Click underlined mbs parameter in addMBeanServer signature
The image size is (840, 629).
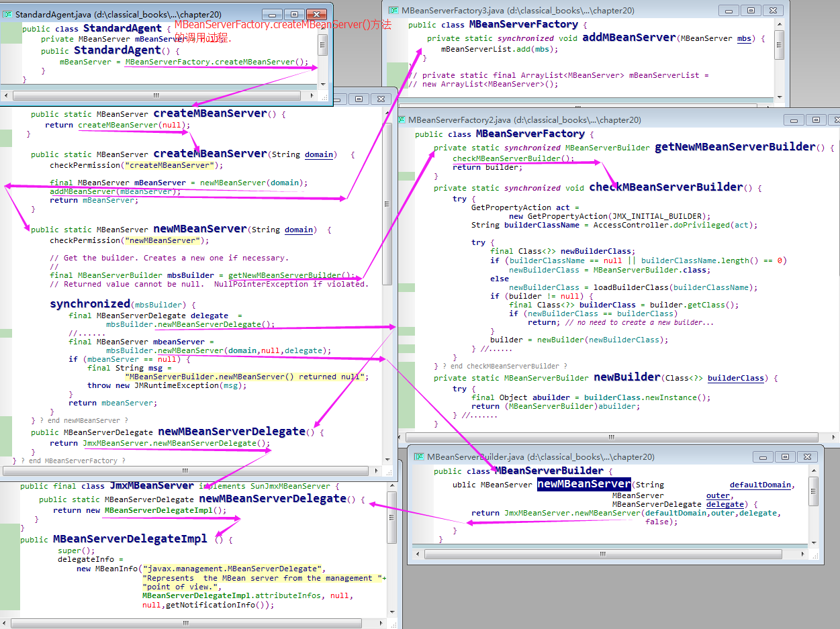pos(744,39)
